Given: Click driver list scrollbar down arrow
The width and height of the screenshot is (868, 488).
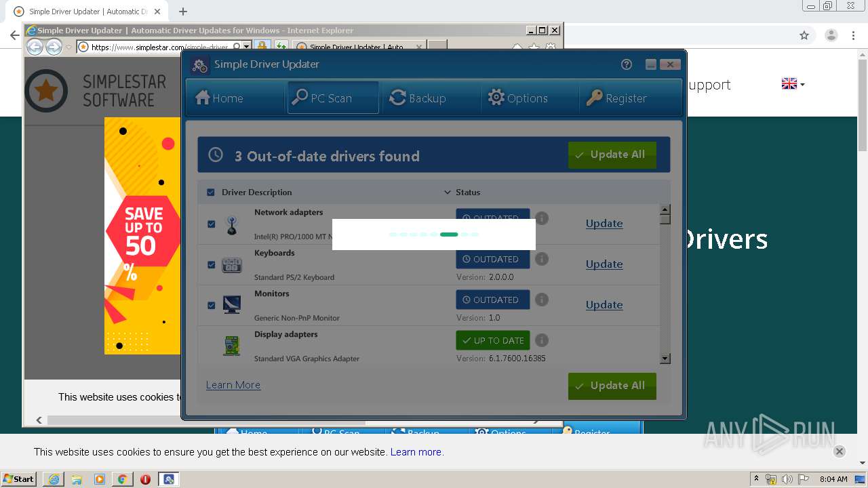Looking at the screenshot, I should point(665,359).
